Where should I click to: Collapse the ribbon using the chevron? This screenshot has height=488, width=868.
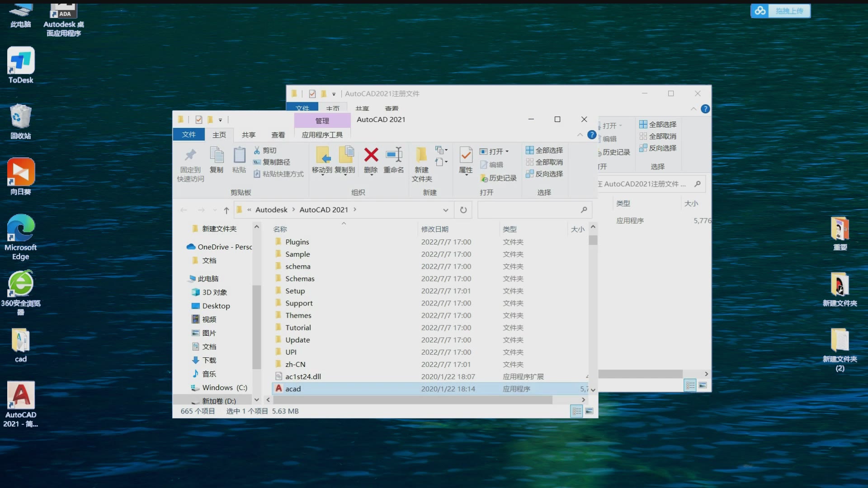(x=580, y=135)
